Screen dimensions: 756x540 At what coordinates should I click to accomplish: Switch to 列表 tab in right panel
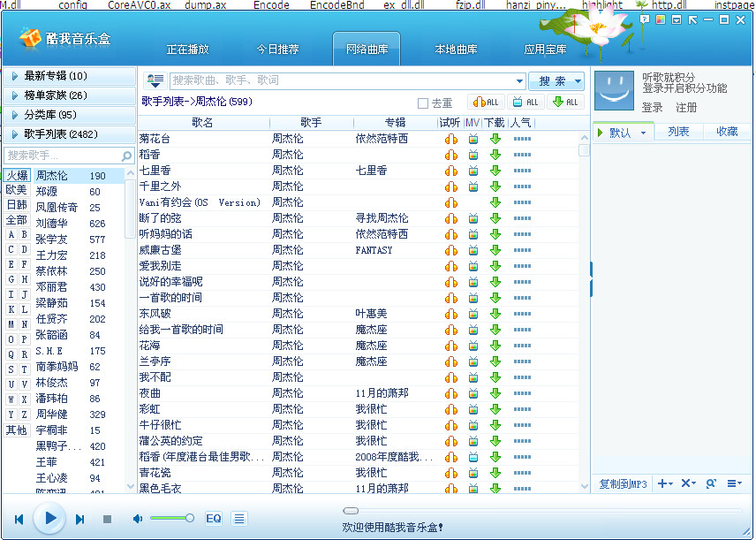(678, 132)
